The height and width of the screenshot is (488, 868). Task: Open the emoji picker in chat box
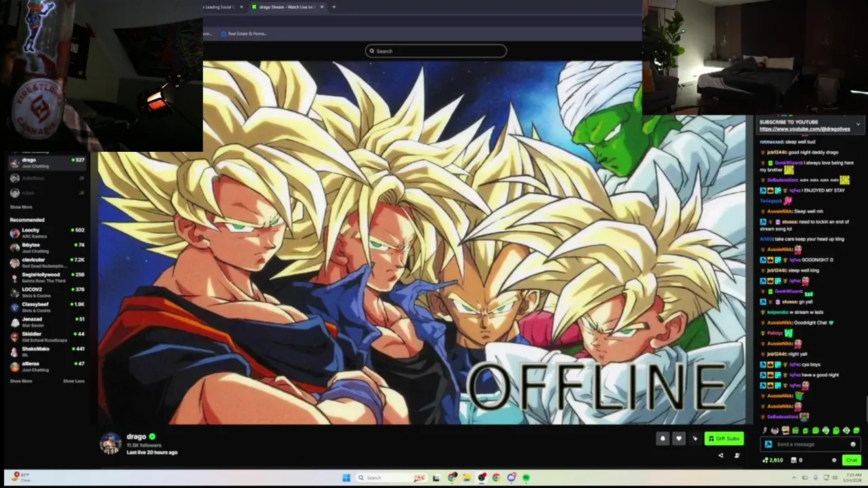(x=853, y=445)
